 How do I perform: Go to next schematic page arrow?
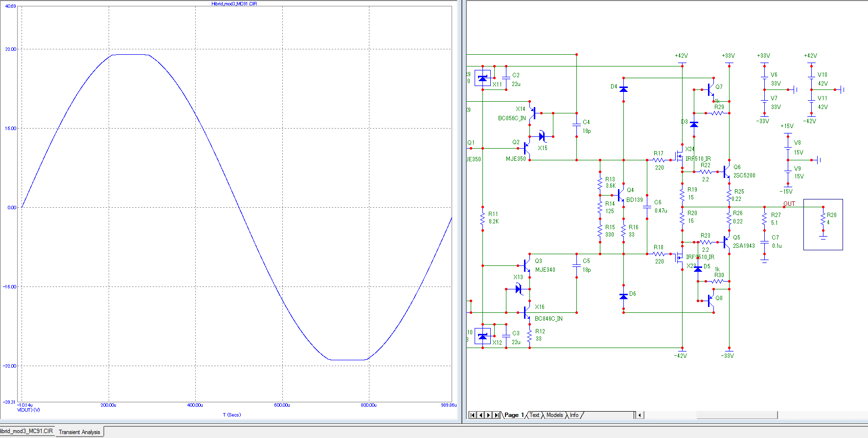click(x=488, y=415)
